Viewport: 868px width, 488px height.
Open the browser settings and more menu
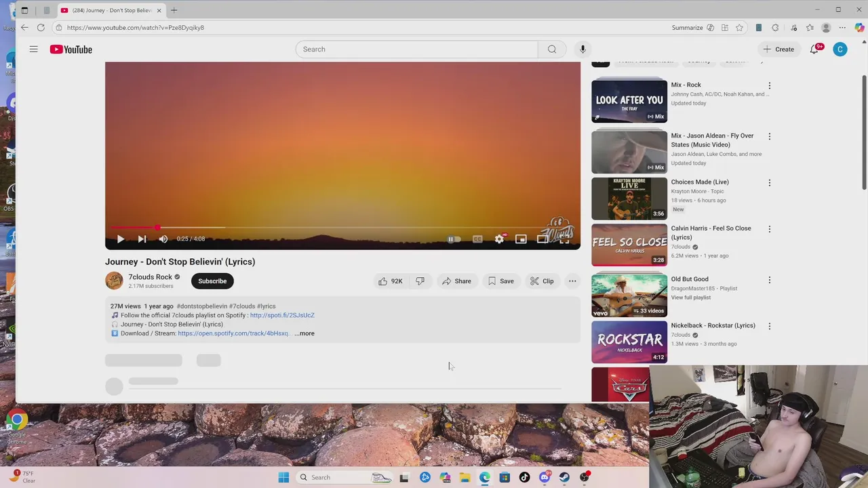click(842, 28)
